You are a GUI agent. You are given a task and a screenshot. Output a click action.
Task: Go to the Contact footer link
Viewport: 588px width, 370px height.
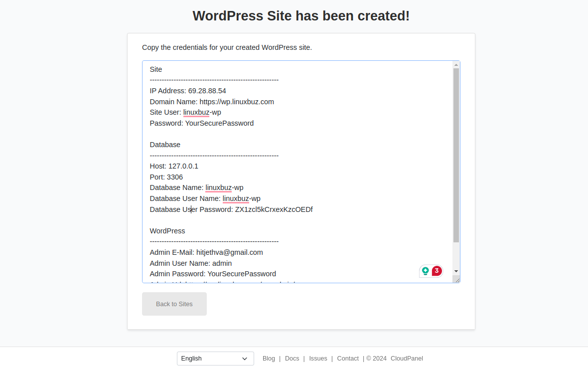[x=348, y=359]
